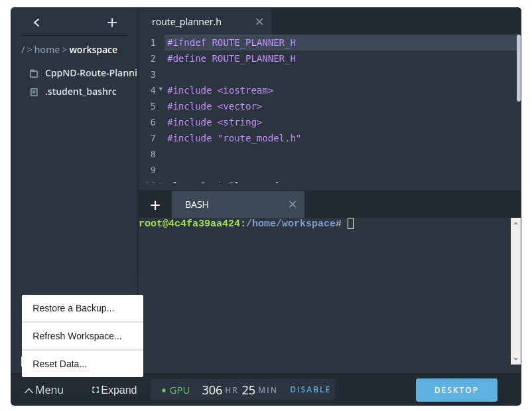
Task: Select the route_planner.h editor tab
Action: click(x=186, y=22)
